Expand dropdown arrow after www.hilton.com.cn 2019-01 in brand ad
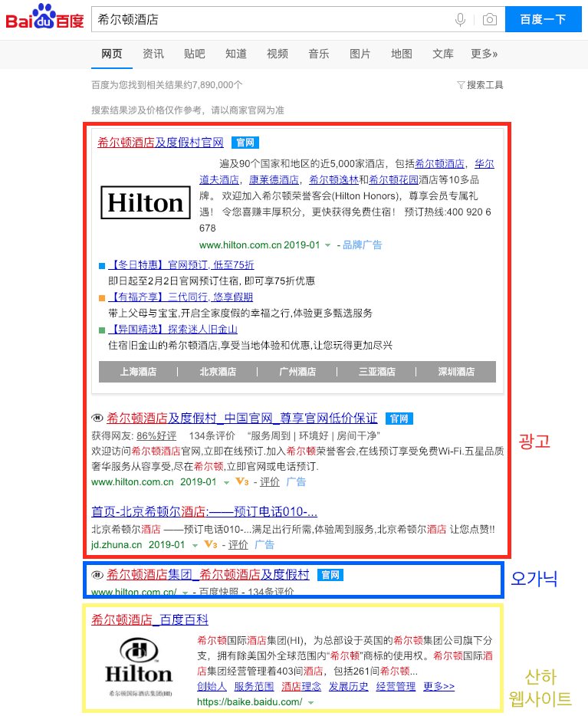 point(328,245)
